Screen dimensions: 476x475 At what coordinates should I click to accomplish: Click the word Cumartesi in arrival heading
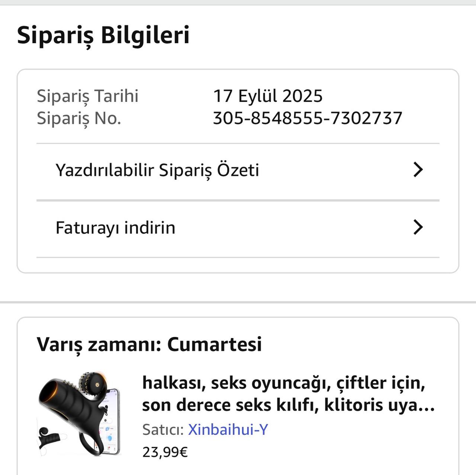[x=215, y=344]
